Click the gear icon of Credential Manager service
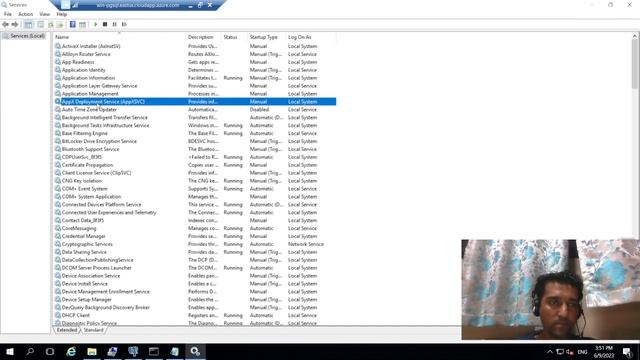 pyautogui.click(x=58, y=236)
